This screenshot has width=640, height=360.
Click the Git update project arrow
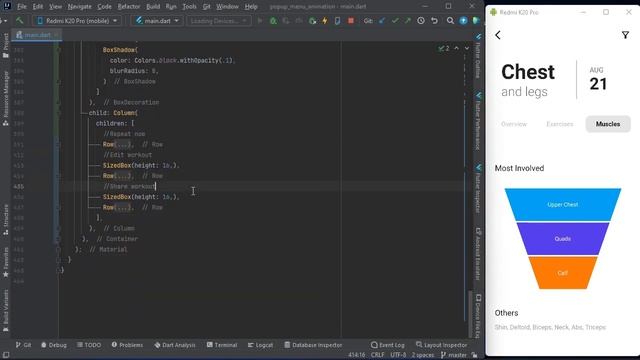[x=382, y=20]
